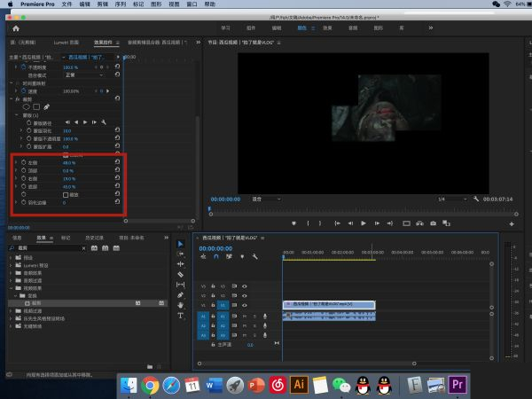Expand mask feather property
Viewport: 532px width, 399px height.
tap(21, 130)
